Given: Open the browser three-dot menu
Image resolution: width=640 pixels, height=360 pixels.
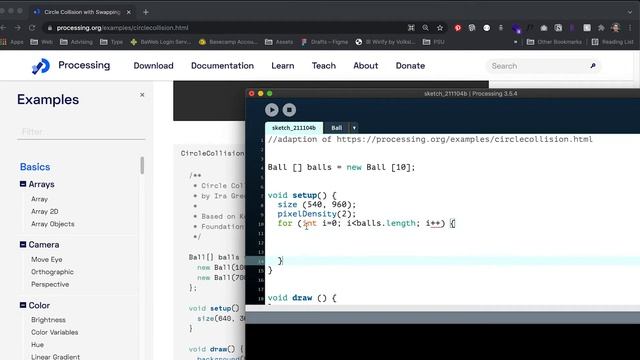Looking at the screenshot, I should point(631,28).
